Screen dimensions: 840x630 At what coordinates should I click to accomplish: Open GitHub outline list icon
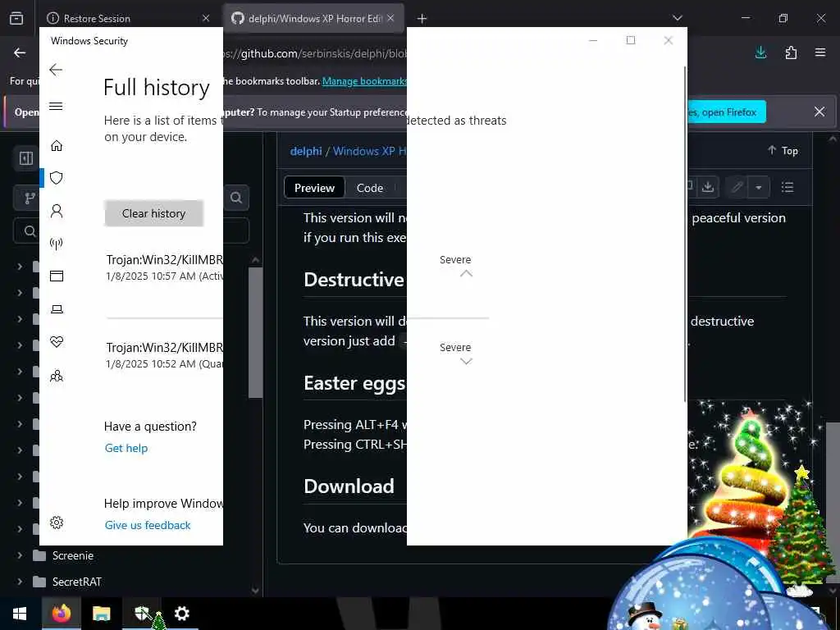tap(787, 187)
